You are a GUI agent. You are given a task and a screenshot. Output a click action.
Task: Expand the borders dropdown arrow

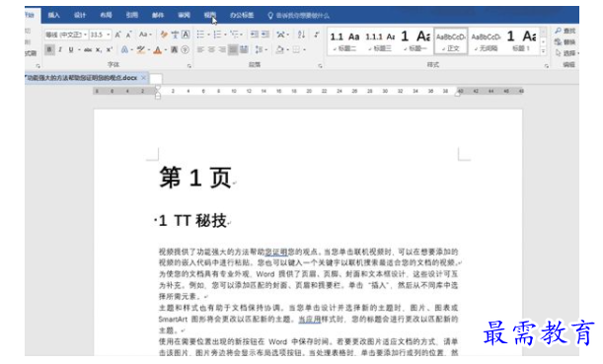pyautogui.click(x=304, y=50)
